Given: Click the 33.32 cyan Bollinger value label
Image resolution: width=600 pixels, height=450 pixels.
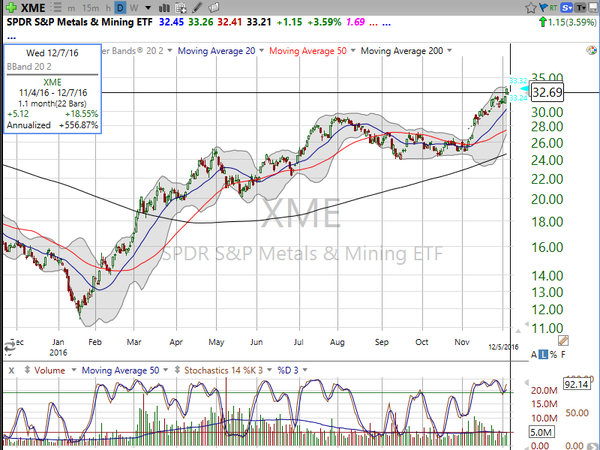Looking at the screenshot, I should [518, 80].
